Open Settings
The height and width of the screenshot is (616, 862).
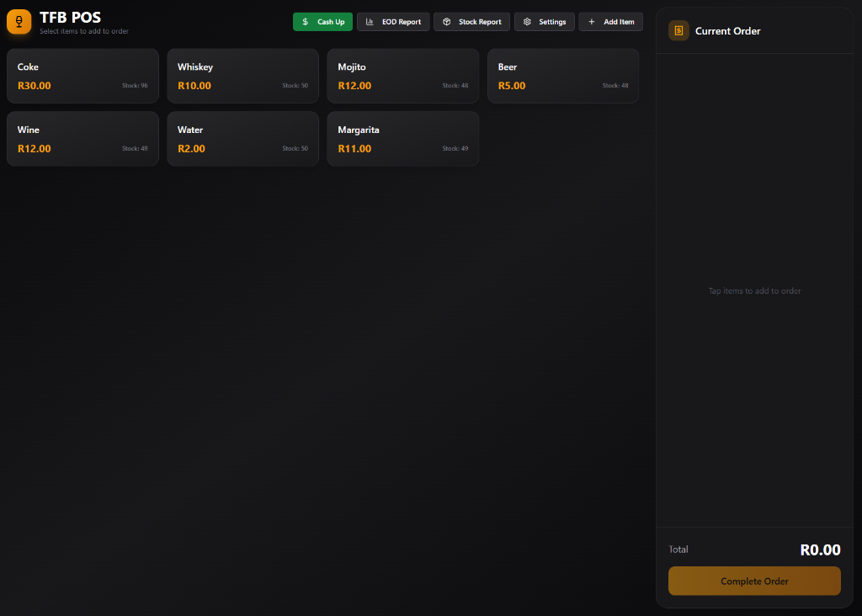545,22
